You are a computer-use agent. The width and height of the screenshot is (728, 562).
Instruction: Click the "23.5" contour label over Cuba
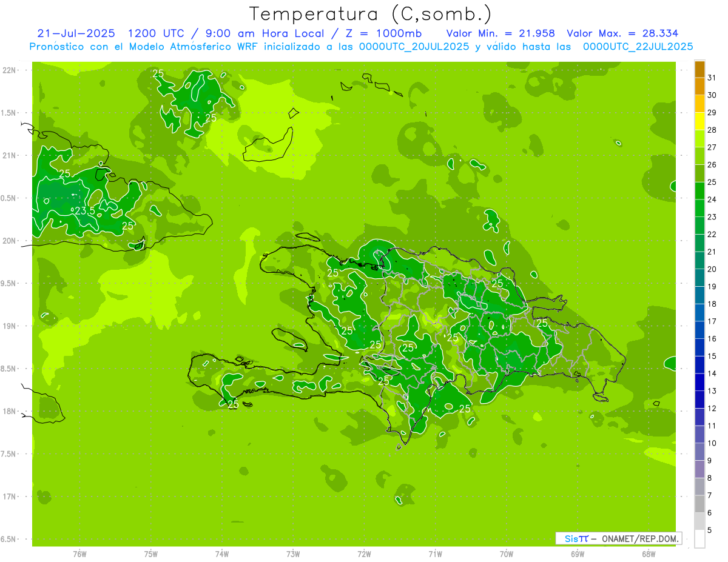tap(85, 210)
